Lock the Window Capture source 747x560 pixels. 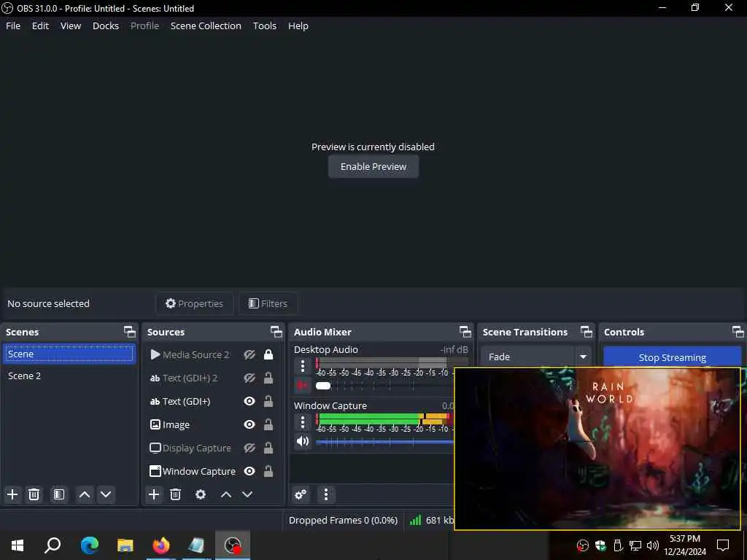pyautogui.click(x=268, y=470)
